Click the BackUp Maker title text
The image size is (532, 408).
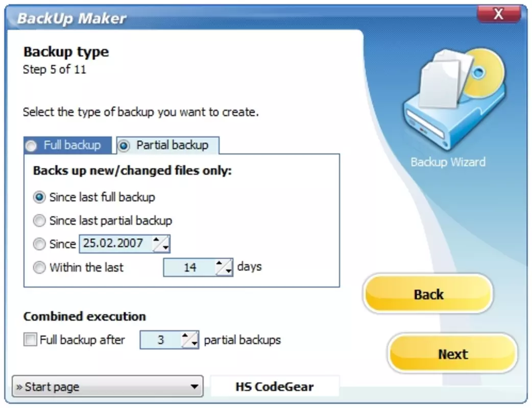[71, 18]
